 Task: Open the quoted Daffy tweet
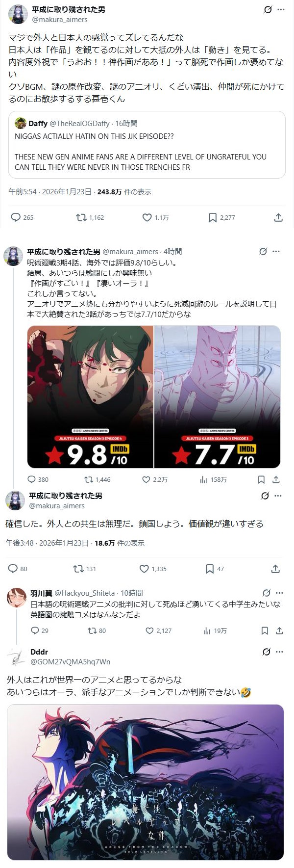[x=147, y=144]
